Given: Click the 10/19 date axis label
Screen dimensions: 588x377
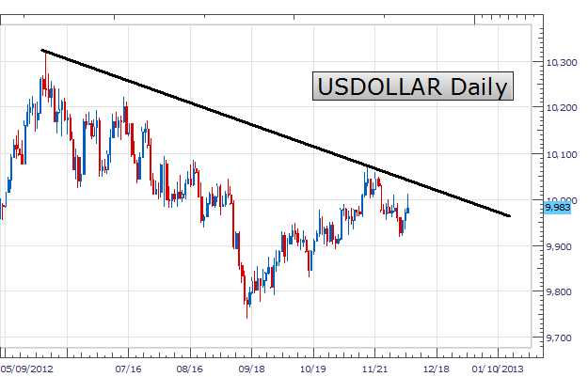Looking at the screenshot, I should coord(313,369).
